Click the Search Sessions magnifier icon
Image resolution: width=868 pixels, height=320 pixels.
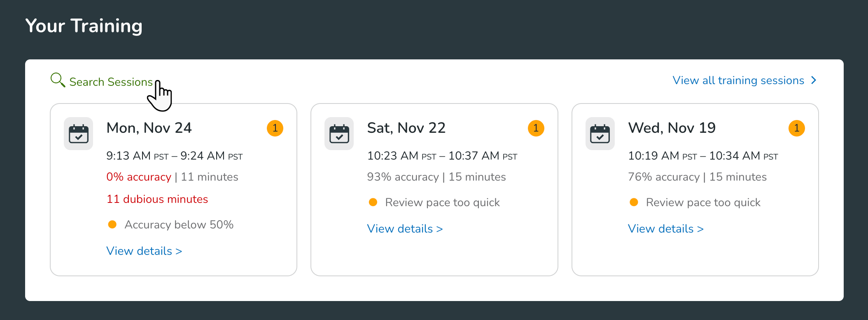click(57, 80)
